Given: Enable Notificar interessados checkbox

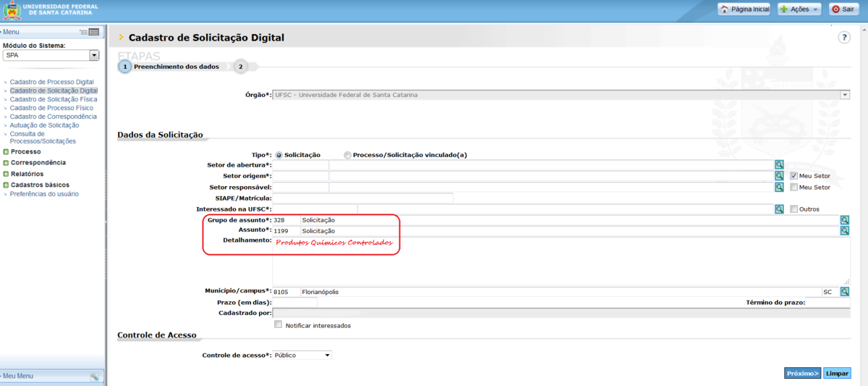Looking at the screenshot, I should [278, 325].
